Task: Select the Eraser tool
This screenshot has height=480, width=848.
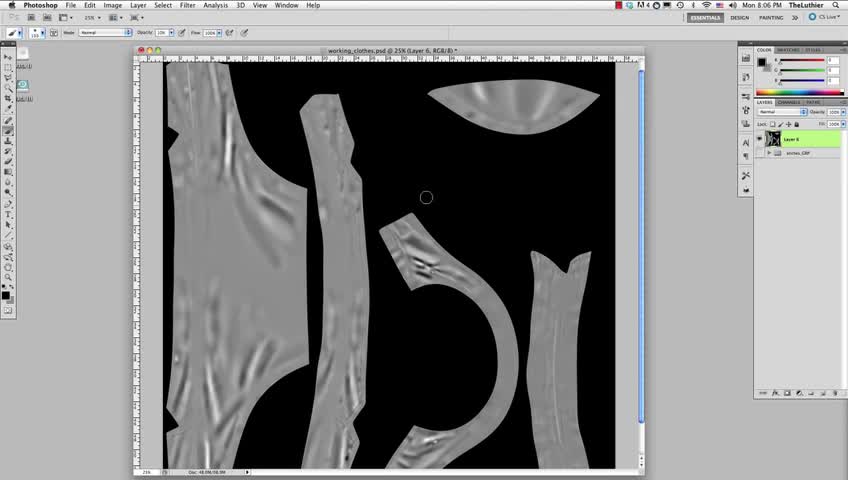Action: click(8, 161)
